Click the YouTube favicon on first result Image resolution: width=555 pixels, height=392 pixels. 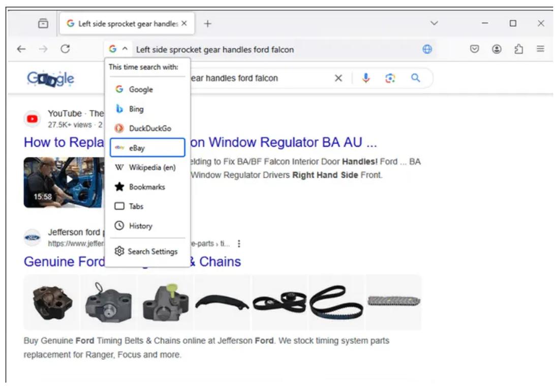click(32, 119)
